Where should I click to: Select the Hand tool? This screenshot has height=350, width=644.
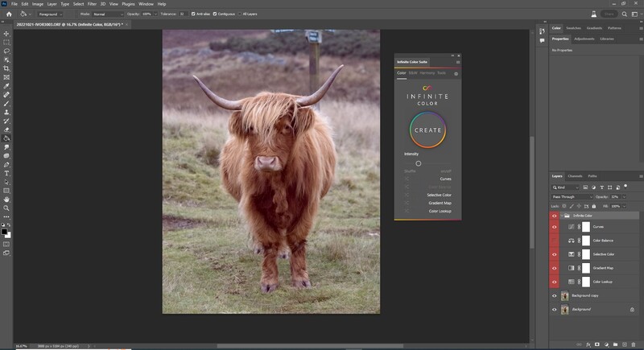click(6, 199)
